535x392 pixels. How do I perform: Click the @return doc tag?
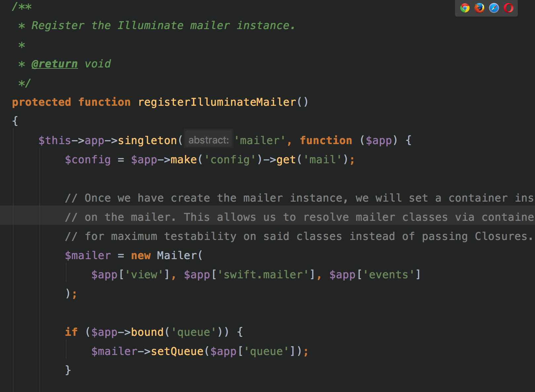coord(55,63)
